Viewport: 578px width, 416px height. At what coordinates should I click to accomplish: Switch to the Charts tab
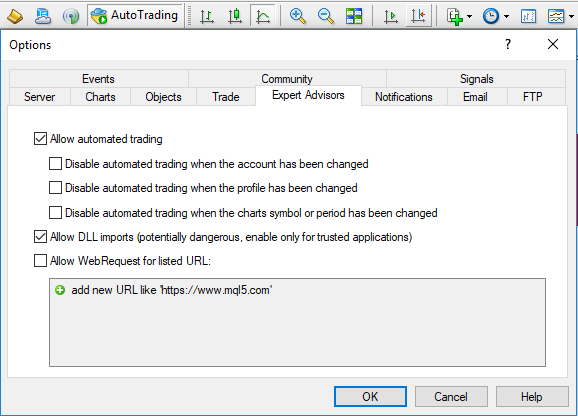[100, 97]
